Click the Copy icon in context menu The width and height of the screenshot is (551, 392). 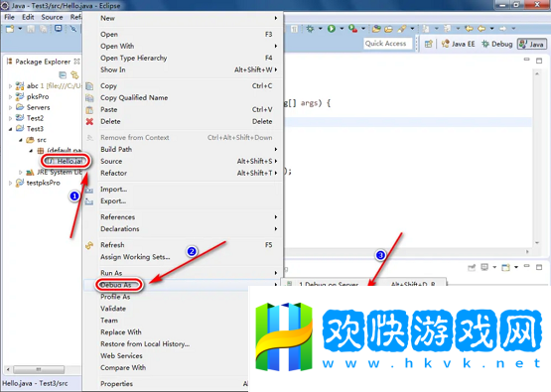tap(89, 86)
